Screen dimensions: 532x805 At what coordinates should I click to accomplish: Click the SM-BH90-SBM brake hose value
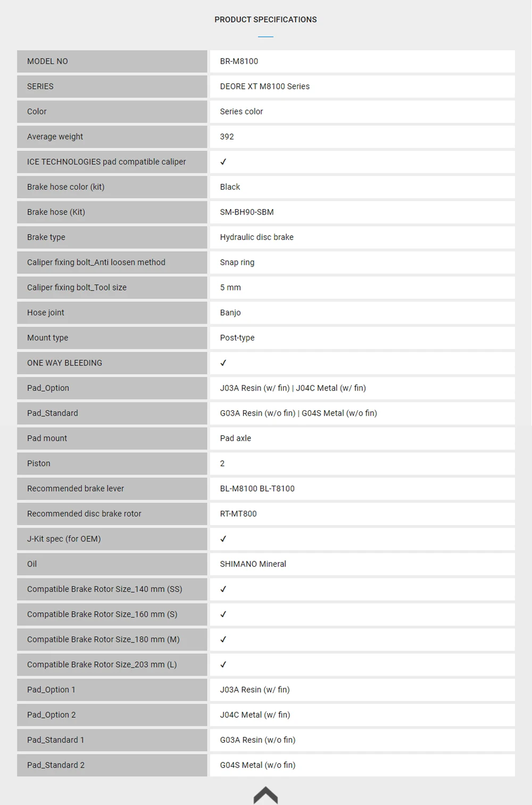click(x=247, y=212)
